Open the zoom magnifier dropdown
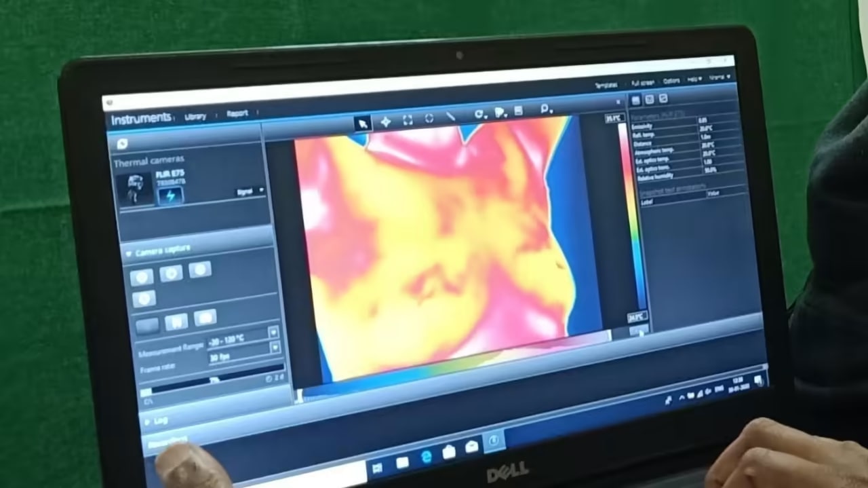This screenshot has height=488, width=868. (546, 109)
